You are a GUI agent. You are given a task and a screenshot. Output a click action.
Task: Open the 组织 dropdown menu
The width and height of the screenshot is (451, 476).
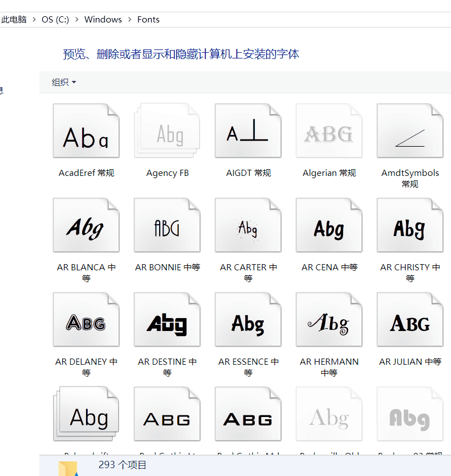[64, 82]
